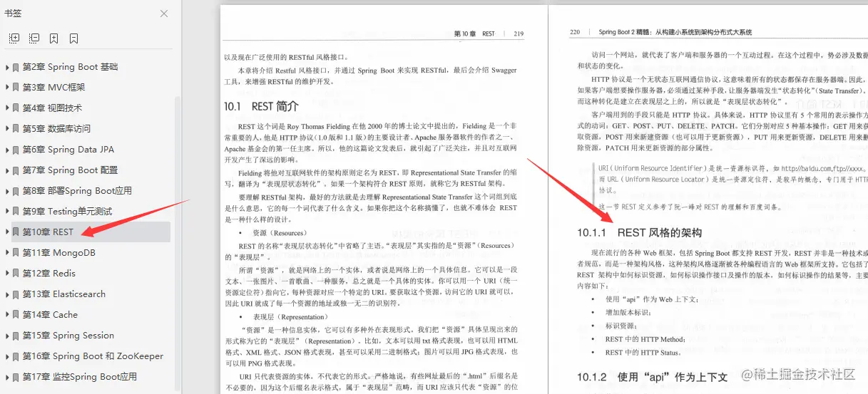The width and height of the screenshot is (868, 394).
Task: Click the bookmark icon beside 第3章 MVC框架
Action: (16, 88)
